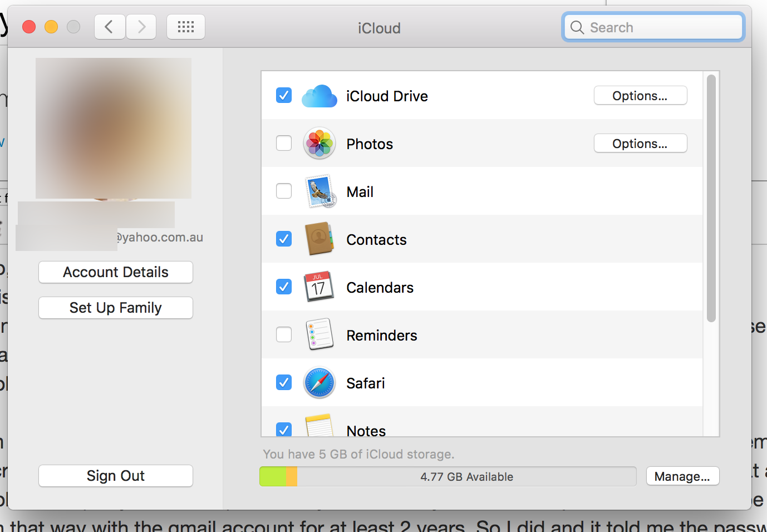Click the magnifying glass search icon

577,27
